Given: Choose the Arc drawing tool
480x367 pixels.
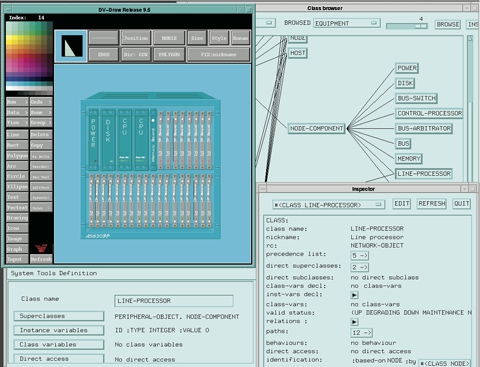Looking at the screenshot, I should pos(17,166).
